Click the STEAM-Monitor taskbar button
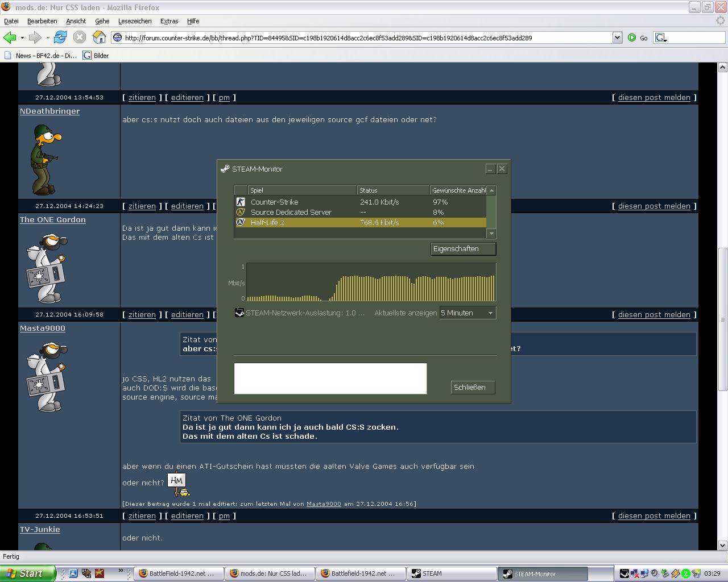The height and width of the screenshot is (582, 728). pyautogui.click(x=543, y=573)
